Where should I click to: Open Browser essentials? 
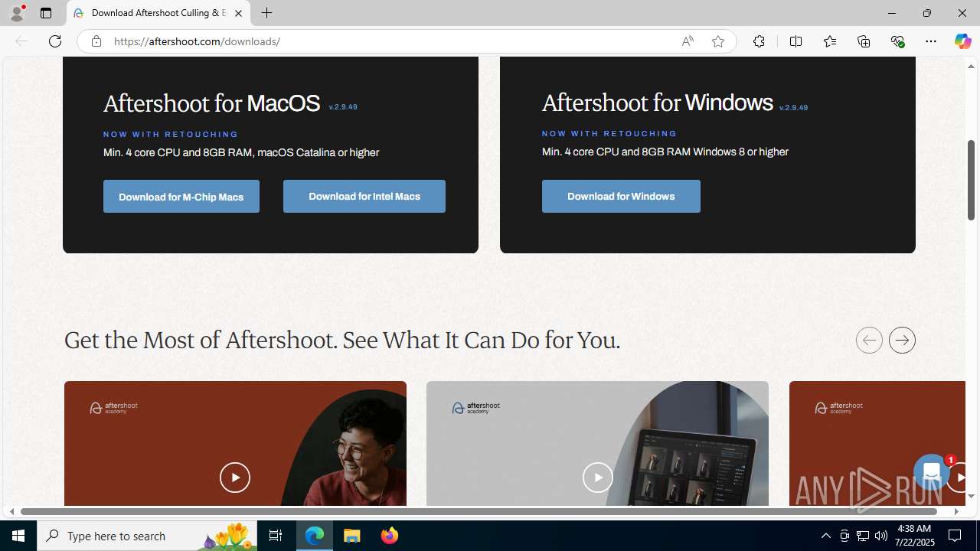point(897,41)
